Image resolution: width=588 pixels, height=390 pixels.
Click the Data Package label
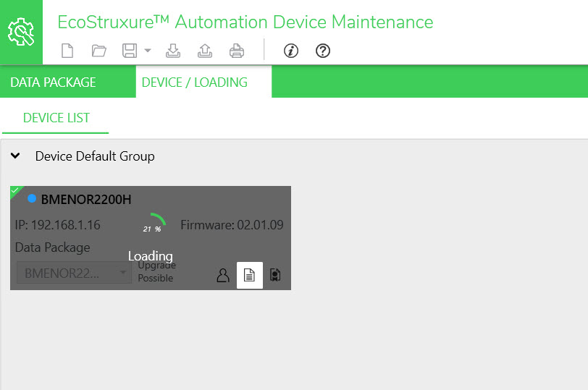tap(52, 247)
